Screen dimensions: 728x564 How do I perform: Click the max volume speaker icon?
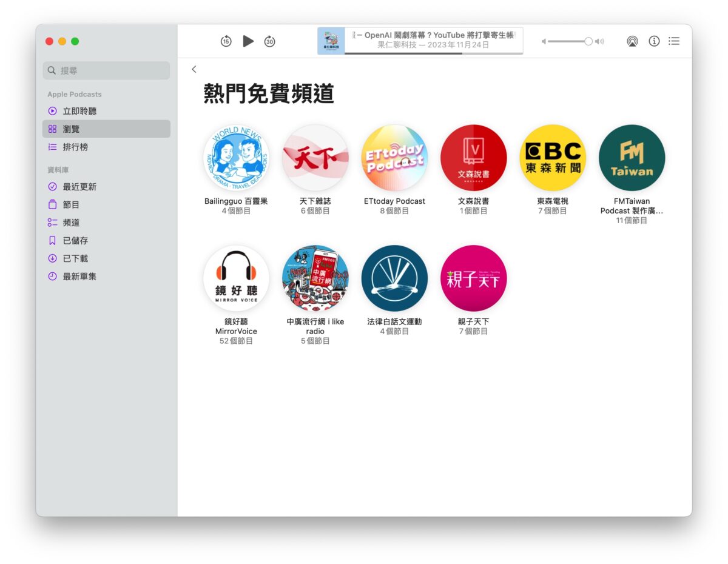click(x=599, y=41)
